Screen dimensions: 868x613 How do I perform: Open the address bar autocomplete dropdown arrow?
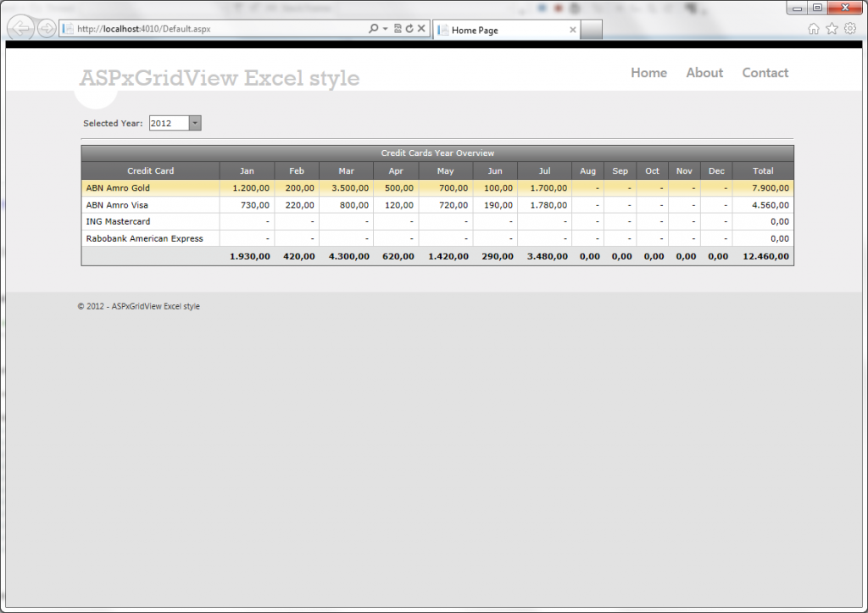click(385, 29)
